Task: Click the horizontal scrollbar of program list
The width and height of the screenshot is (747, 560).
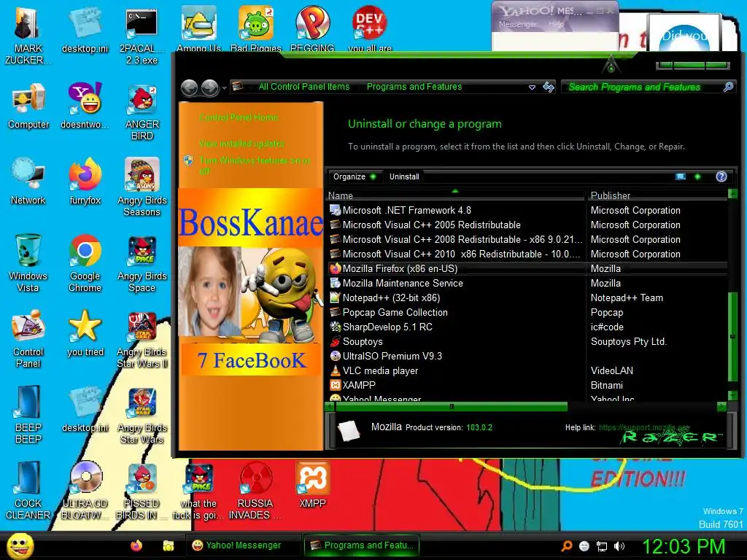Action: [452, 407]
